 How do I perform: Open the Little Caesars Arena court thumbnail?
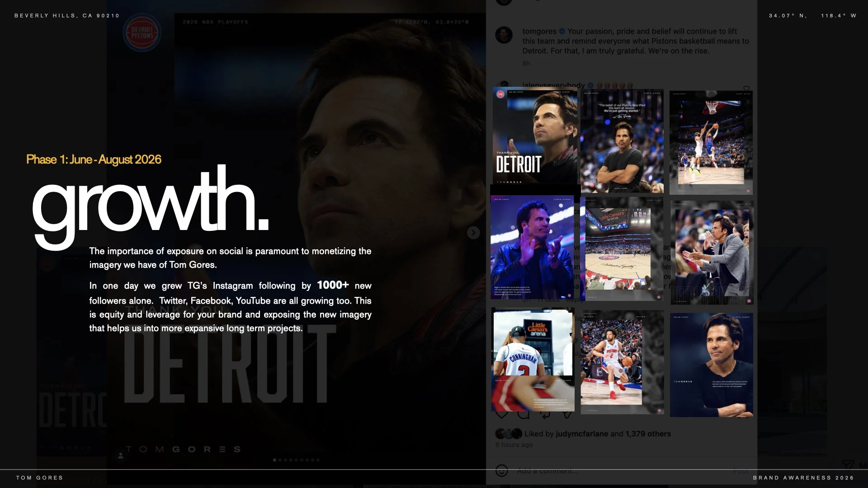click(622, 249)
